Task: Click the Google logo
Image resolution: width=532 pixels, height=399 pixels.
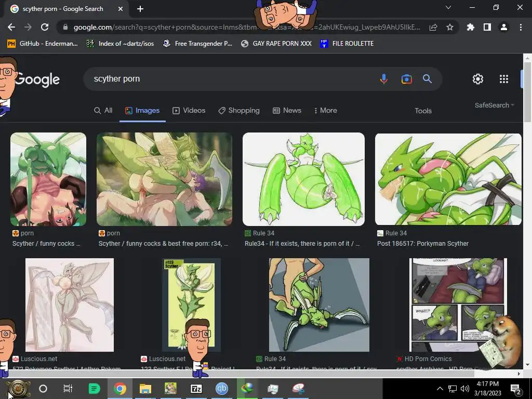Action: coord(37,79)
